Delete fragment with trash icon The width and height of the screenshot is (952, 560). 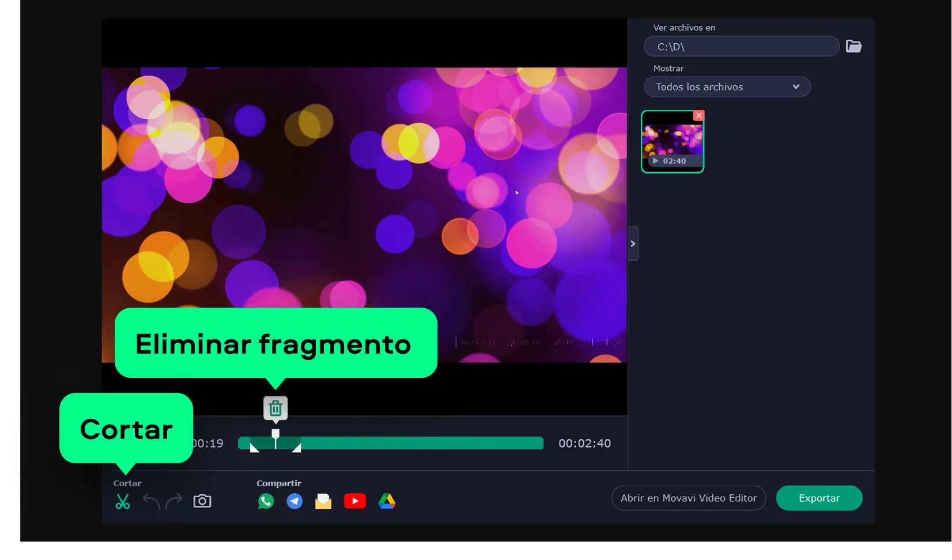(x=275, y=408)
